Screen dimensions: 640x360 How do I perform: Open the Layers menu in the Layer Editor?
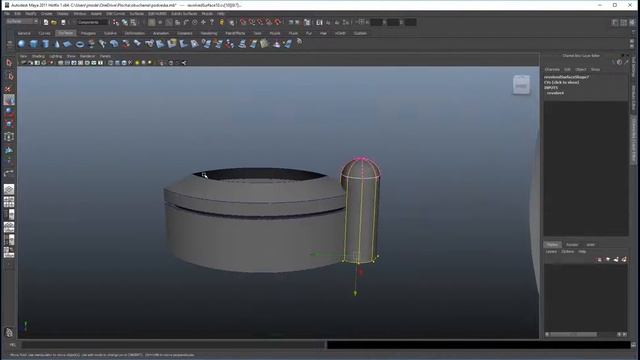[551, 251]
